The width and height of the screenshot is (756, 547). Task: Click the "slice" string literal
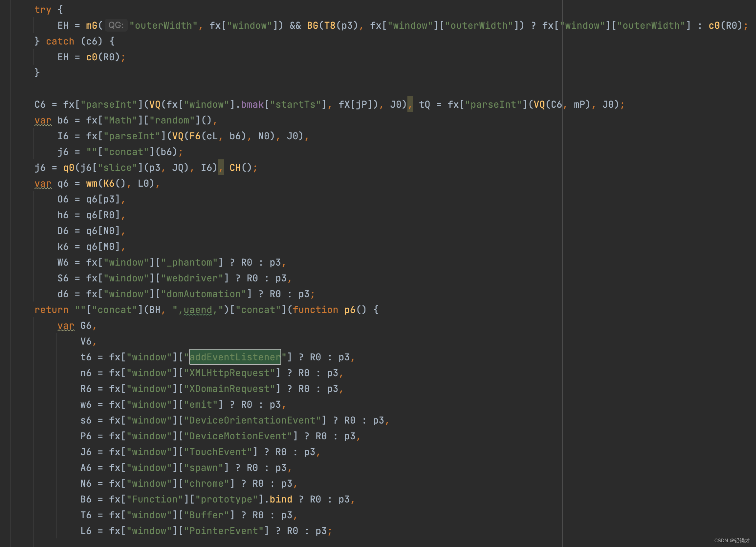(117, 168)
